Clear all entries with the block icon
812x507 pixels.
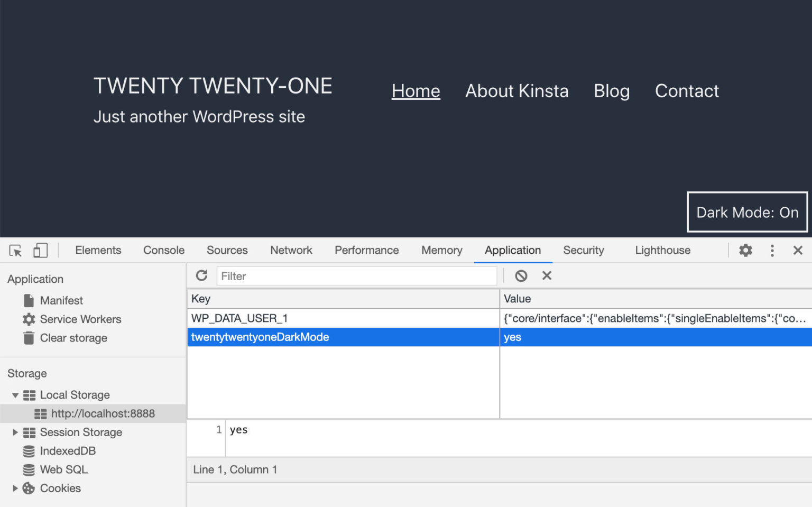(x=521, y=275)
